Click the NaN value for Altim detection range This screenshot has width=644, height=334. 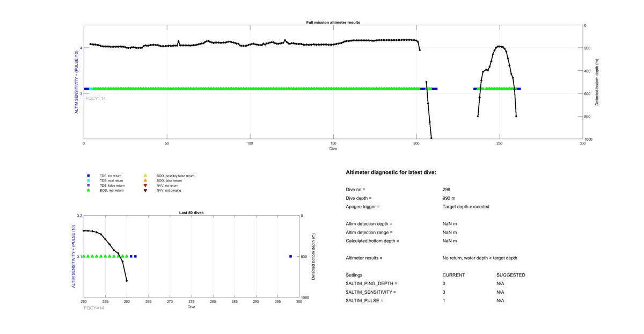450,233
